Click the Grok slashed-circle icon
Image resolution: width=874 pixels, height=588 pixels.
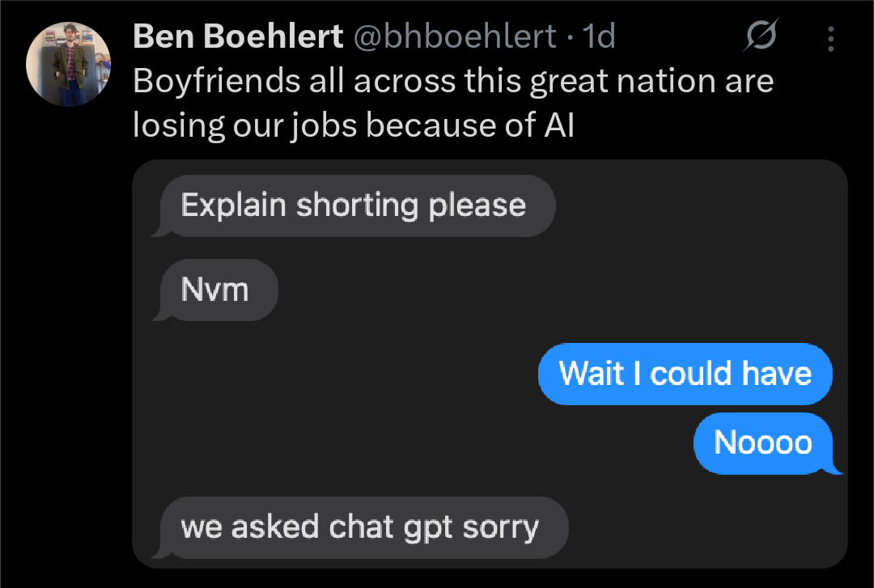pos(762,36)
